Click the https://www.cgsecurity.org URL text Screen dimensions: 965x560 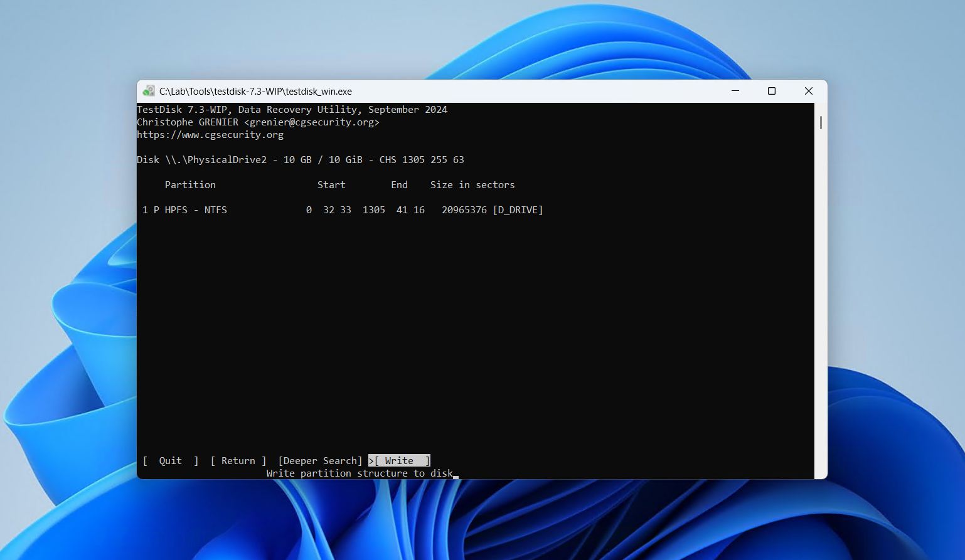210,135
